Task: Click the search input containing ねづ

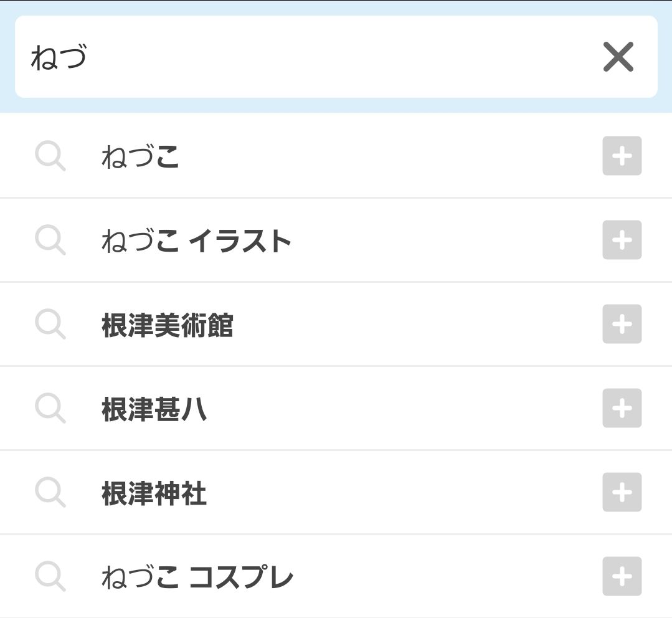Action: [336, 57]
